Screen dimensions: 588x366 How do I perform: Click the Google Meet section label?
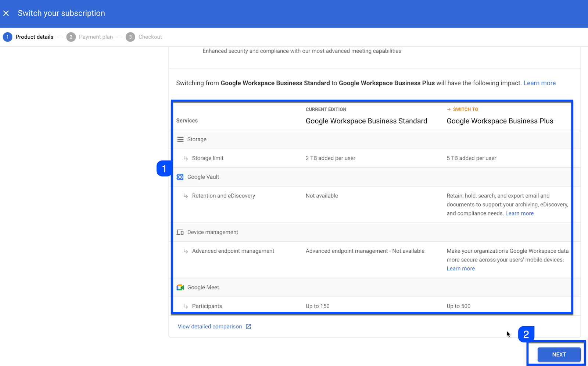click(x=203, y=287)
